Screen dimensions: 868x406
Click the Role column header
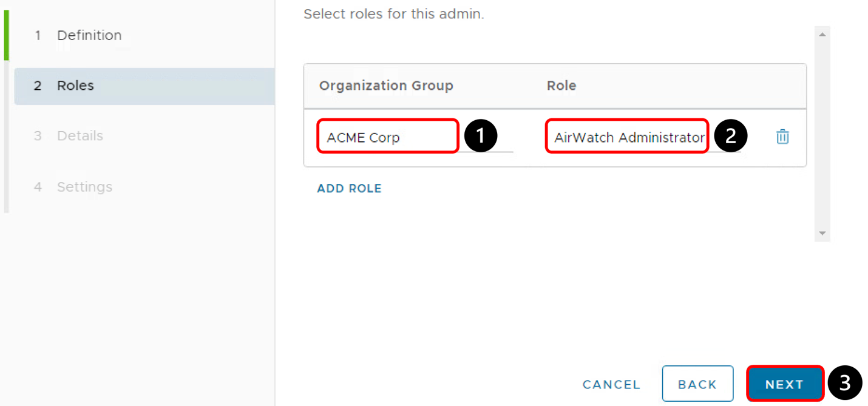click(x=561, y=86)
